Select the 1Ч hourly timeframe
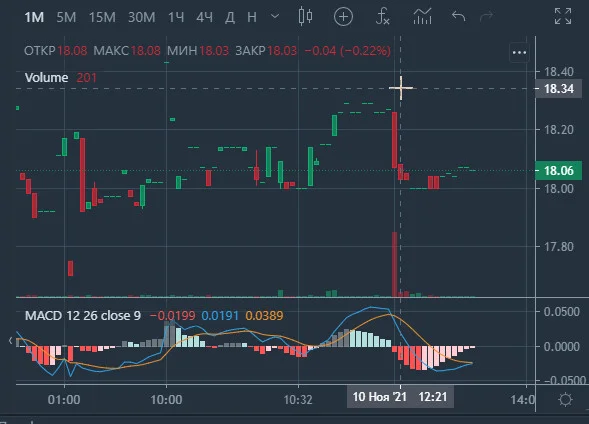 [x=176, y=17]
